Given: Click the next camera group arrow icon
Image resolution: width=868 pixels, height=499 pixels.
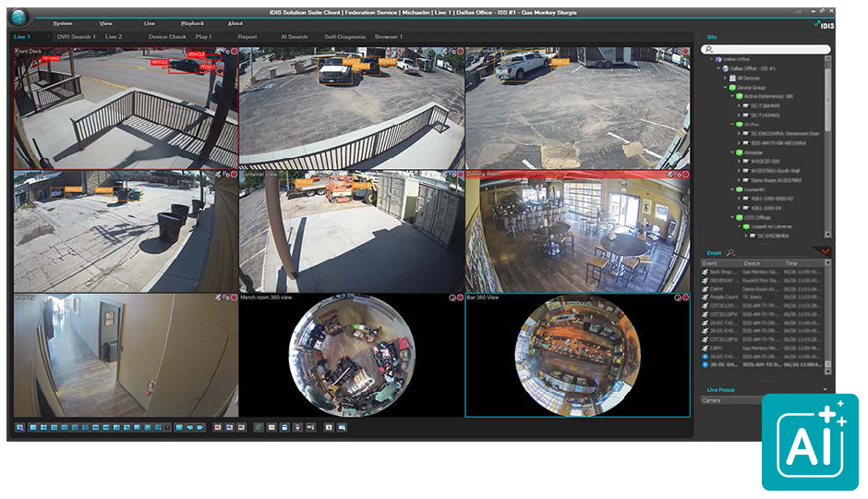Looking at the screenshot, I should click(x=199, y=428).
